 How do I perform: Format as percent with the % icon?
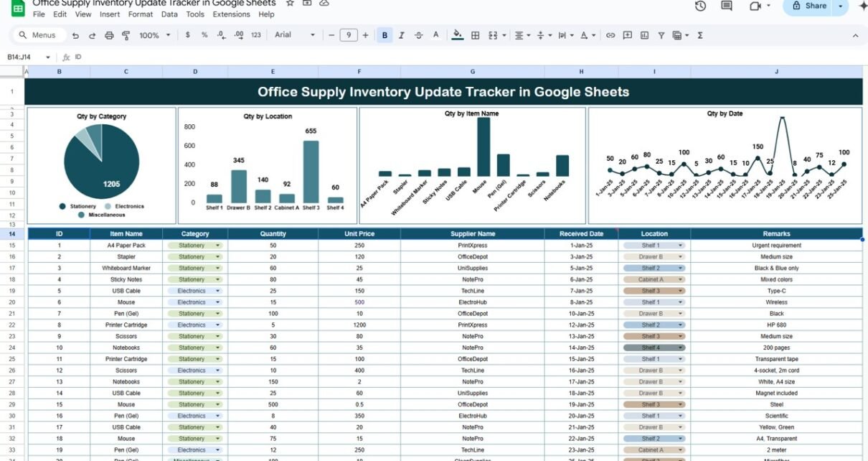coord(204,35)
